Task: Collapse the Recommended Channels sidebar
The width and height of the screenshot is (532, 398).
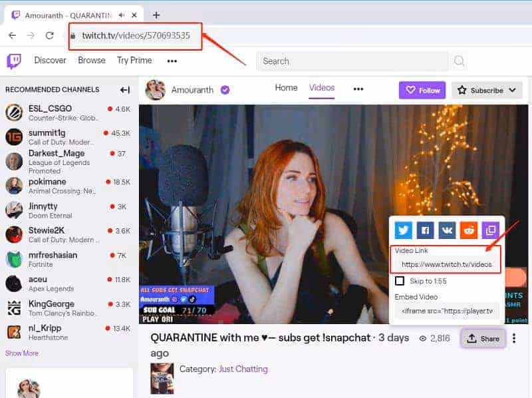Action: pos(124,90)
